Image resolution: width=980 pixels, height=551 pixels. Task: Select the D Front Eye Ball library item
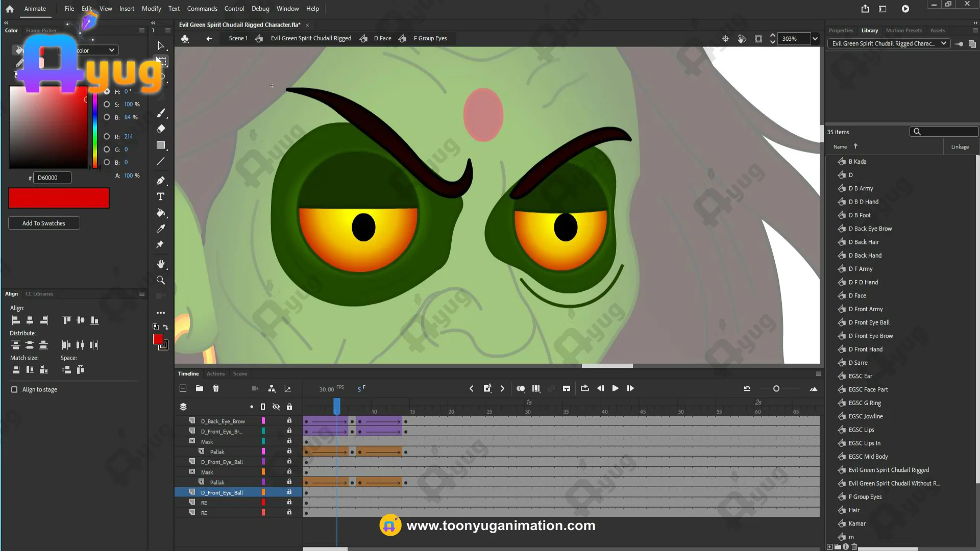(869, 322)
